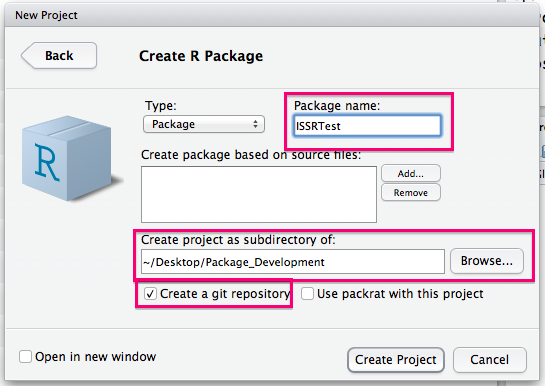Screen dimensions: 545x386
Task: Click the Type dropdown stepper arrows
Action: pos(255,124)
